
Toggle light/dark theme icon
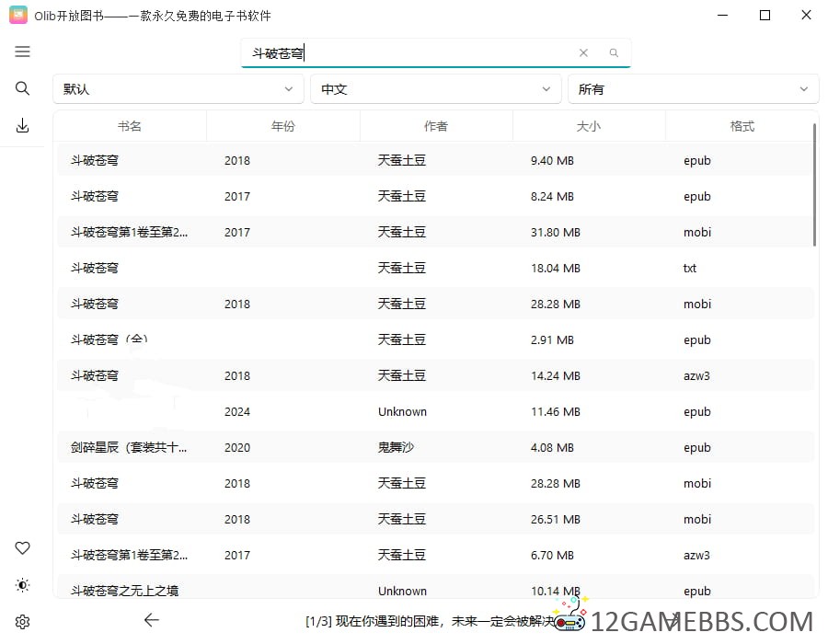tap(22, 585)
